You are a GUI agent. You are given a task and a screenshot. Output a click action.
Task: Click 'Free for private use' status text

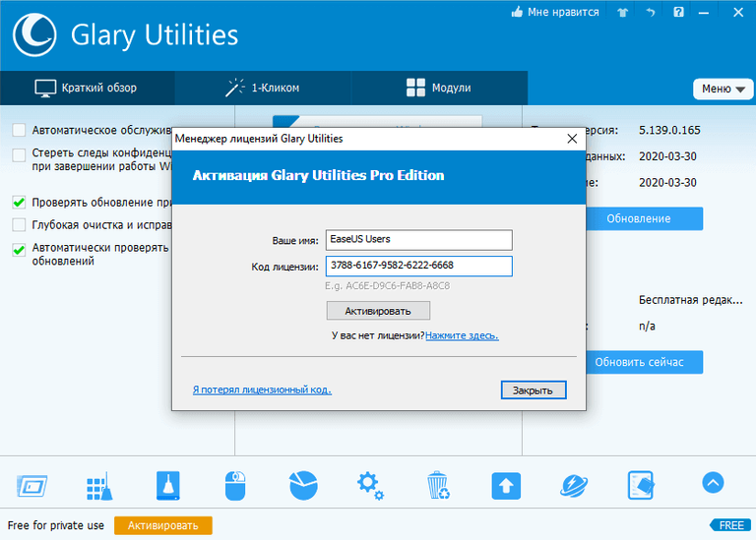56,525
